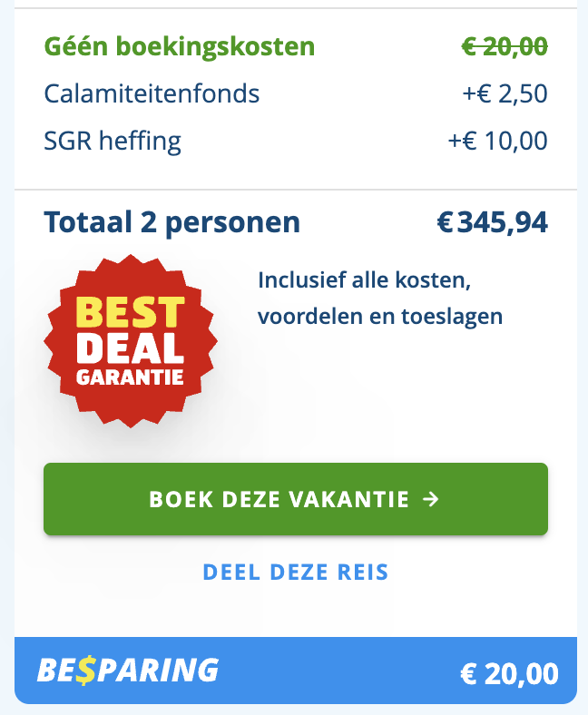Click the +€ 2,50 Calamiteitenfonds amount
This screenshot has height=715, width=588.
point(505,93)
